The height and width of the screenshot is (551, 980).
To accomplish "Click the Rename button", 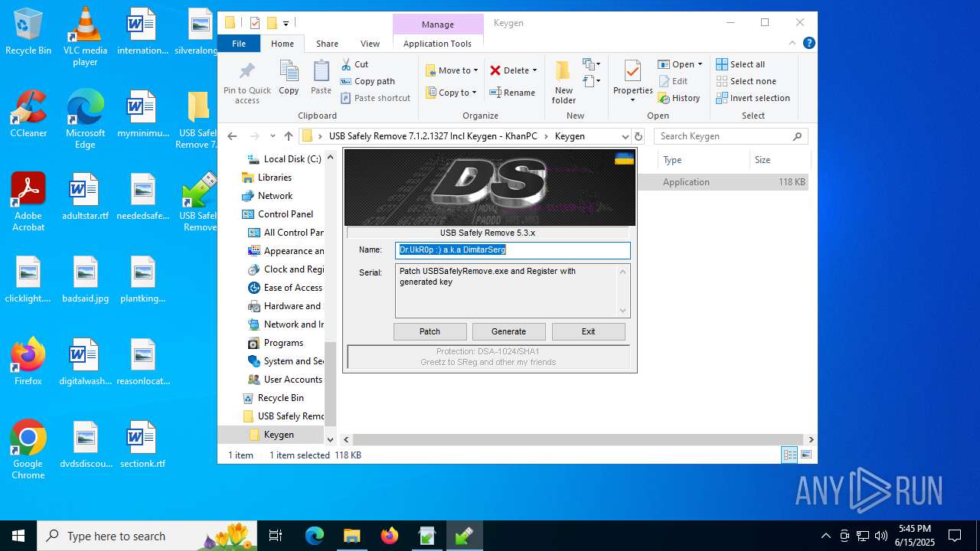I will pos(512,93).
